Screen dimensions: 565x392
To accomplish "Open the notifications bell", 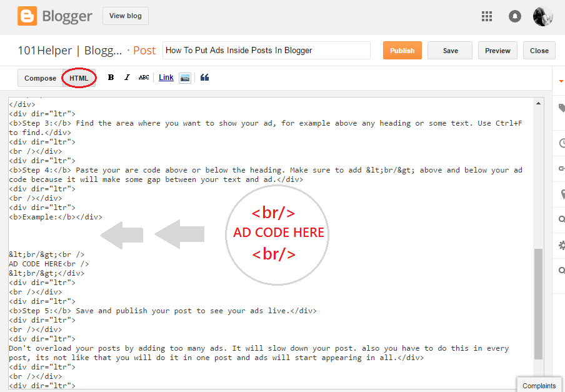I will tap(514, 16).
